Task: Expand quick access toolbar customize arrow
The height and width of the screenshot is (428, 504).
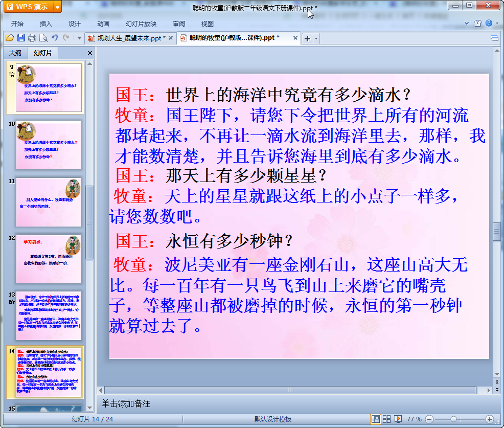Action: tap(79, 38)
